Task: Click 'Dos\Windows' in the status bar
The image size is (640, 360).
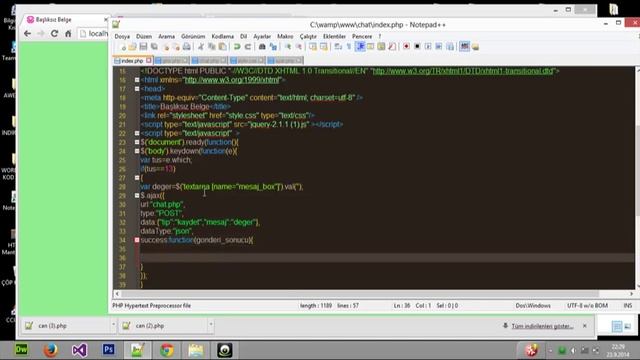Action: [533, 306]
